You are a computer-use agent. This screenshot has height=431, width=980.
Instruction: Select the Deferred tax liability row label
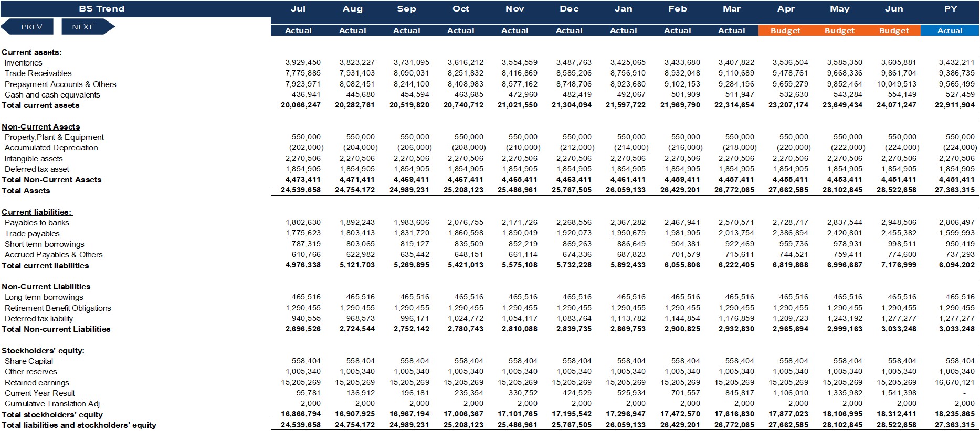[39, 319]
